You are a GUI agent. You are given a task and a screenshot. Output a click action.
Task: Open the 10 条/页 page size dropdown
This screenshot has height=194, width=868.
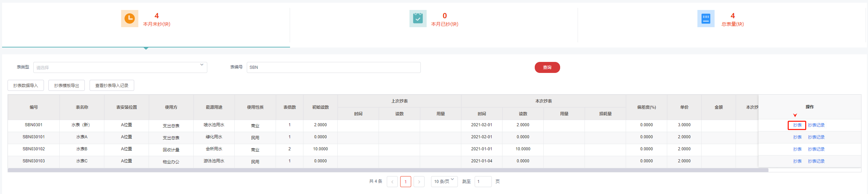[x=444, y=181]
